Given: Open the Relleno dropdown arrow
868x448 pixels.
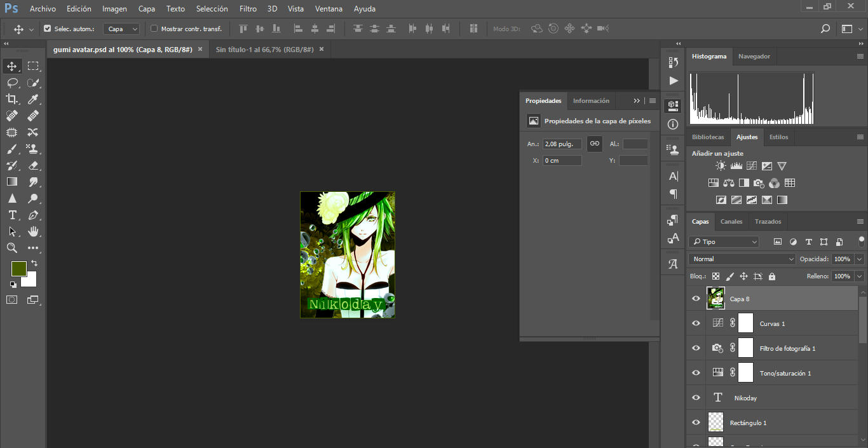Looking at the screenshot, I should point(860,276).
